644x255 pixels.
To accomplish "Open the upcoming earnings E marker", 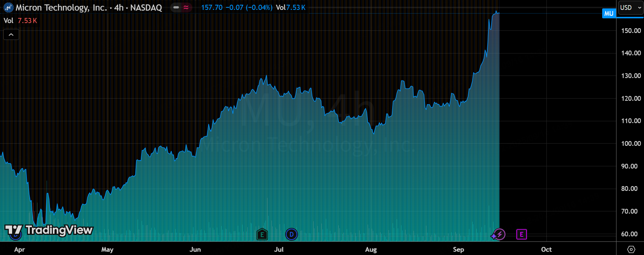I will [521, 234].
